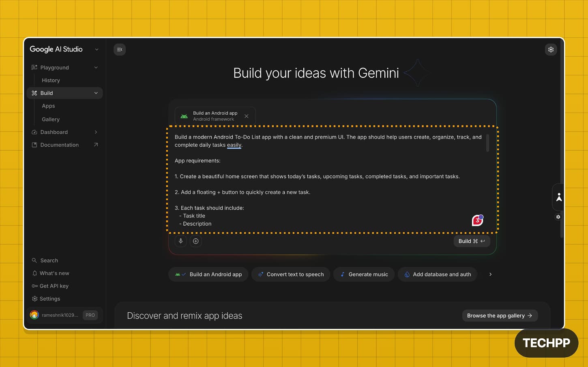This screenshot has width=588, height=367.
Task: Open History in sidebar
Action: [51, 80]
